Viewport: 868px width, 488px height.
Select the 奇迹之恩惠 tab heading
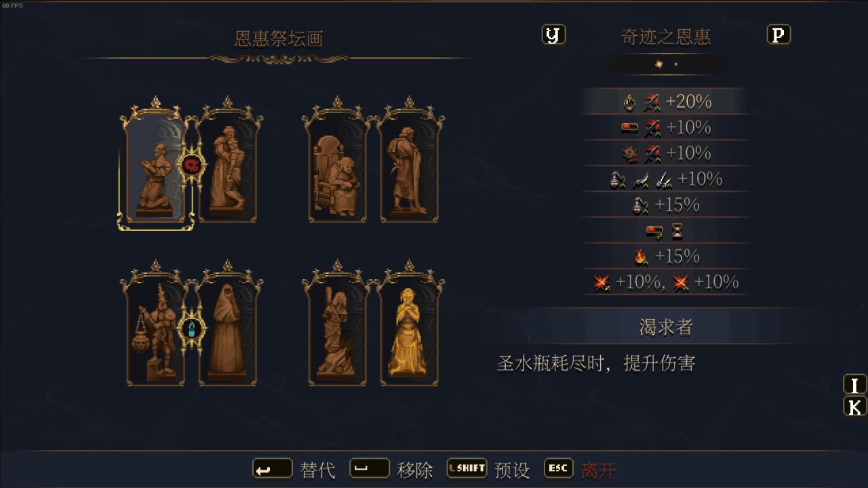(x=666, y=37)
